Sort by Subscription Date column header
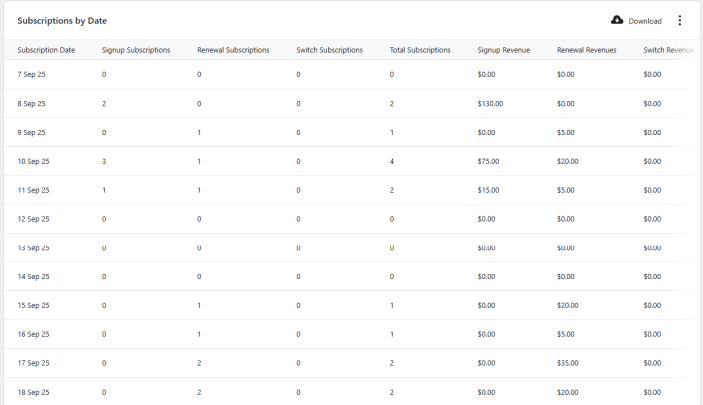This screenshot has width=703, height=405. click(x=46, y=50)
